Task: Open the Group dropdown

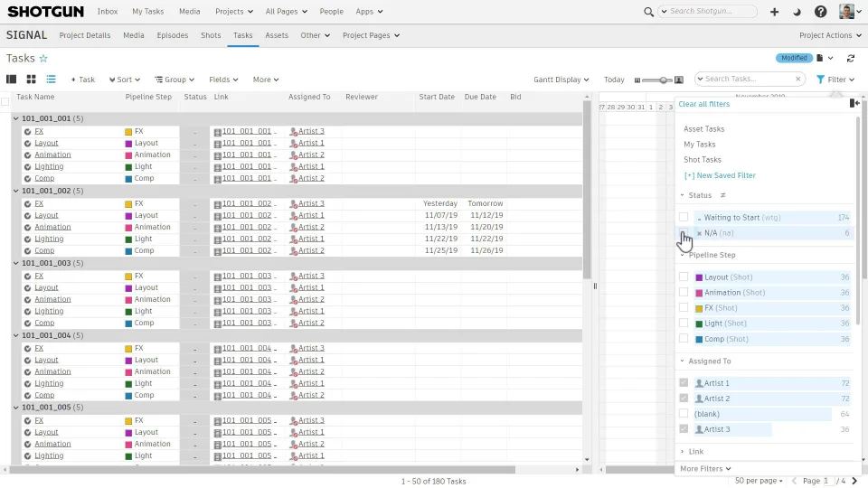Action: 175,80
